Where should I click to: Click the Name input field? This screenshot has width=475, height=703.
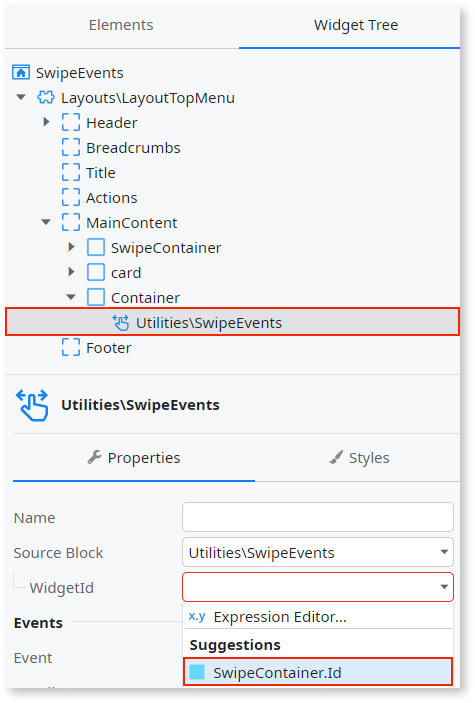click(x=318, y=517)
